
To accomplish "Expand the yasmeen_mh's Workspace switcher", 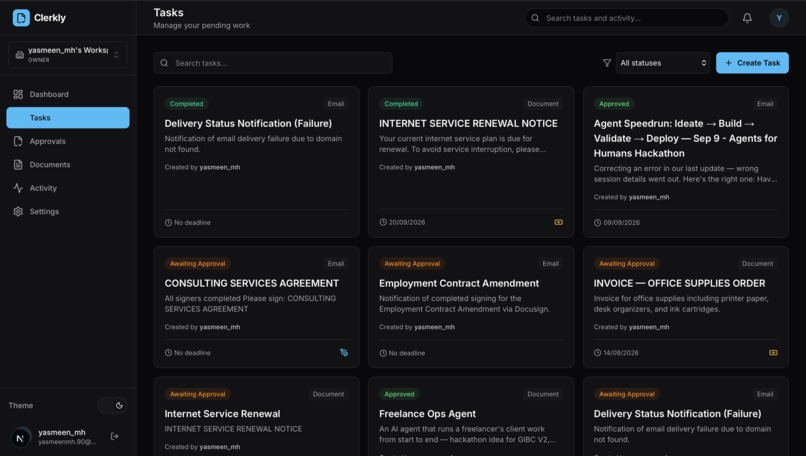I will (68, 54).
